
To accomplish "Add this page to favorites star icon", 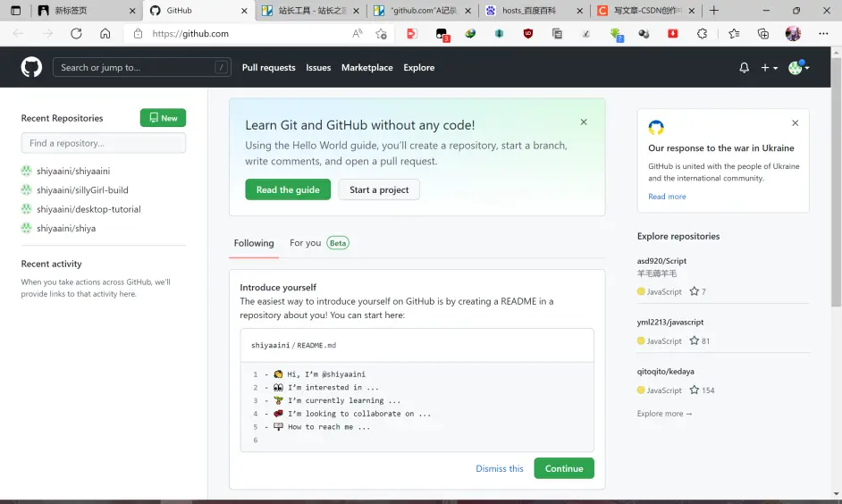I will coord(382,33).
